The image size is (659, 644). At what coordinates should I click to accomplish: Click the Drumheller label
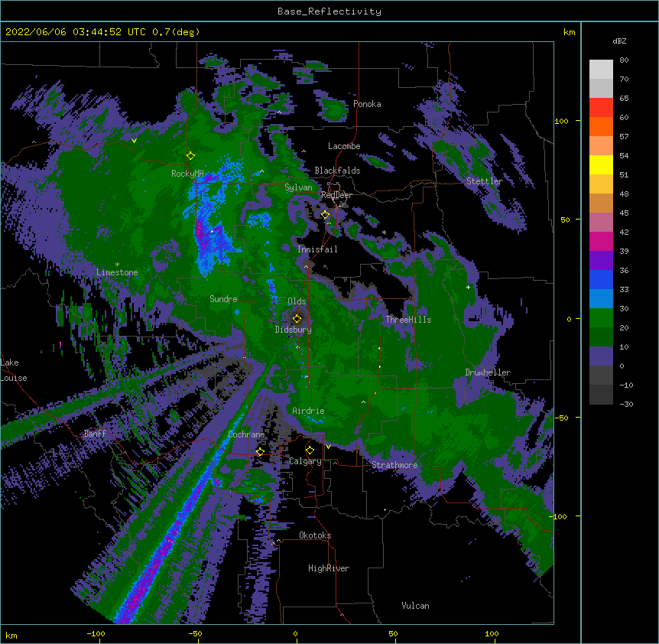coord(488,372)
